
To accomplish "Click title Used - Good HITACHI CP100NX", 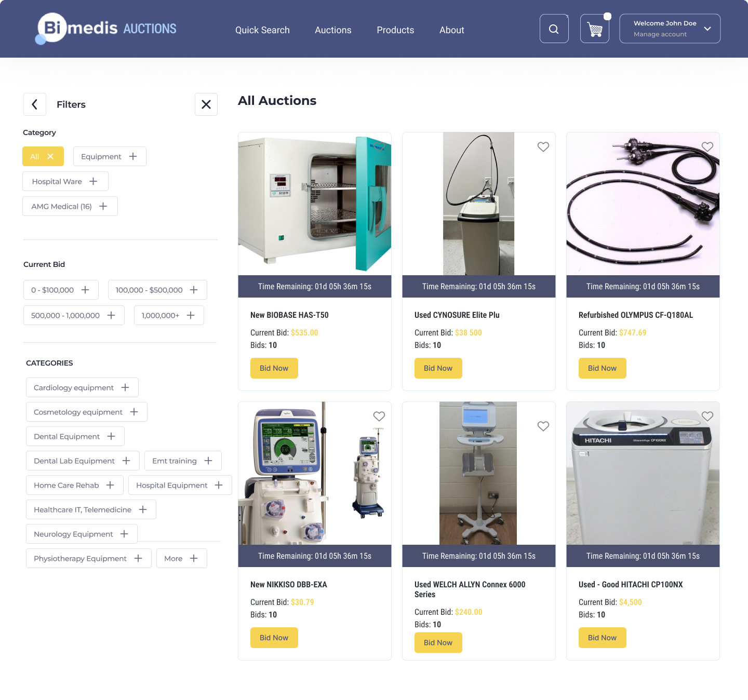I will pyautogui.click(x=631, y=585).
